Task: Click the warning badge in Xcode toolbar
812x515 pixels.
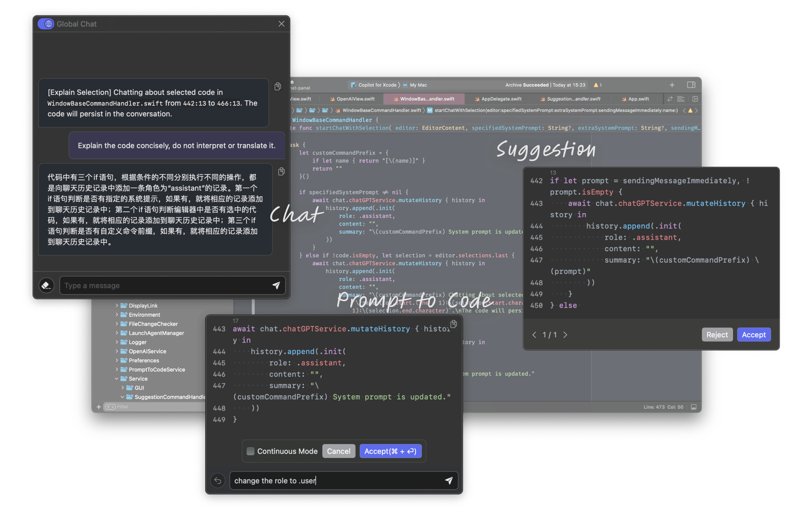Action: [x=598, y=85]
